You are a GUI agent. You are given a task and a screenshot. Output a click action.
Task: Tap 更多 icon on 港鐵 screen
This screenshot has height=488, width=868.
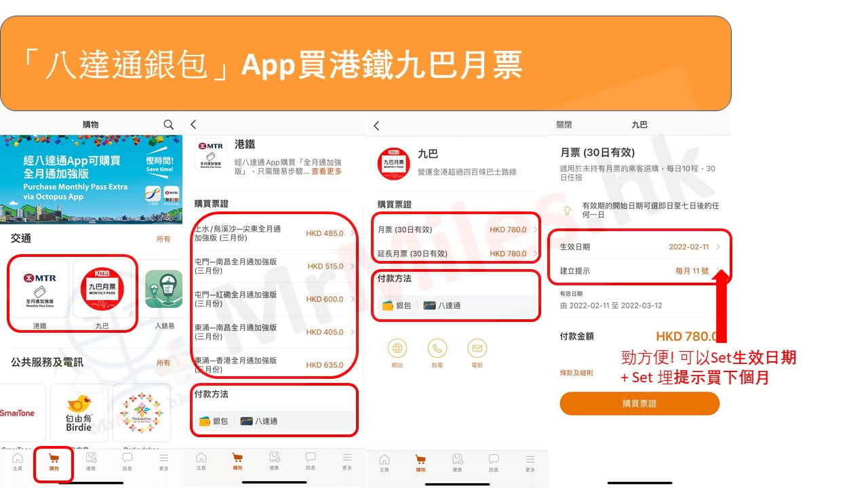[x=347, y=461]
